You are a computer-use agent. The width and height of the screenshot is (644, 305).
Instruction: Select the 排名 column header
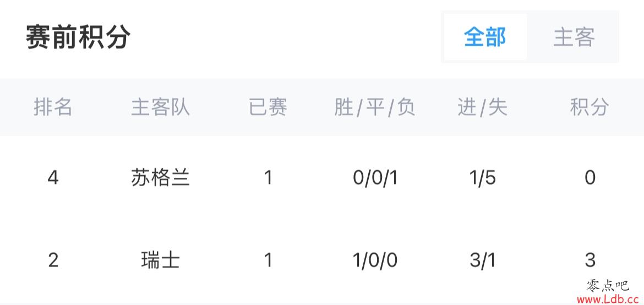[x=53, y=107]
